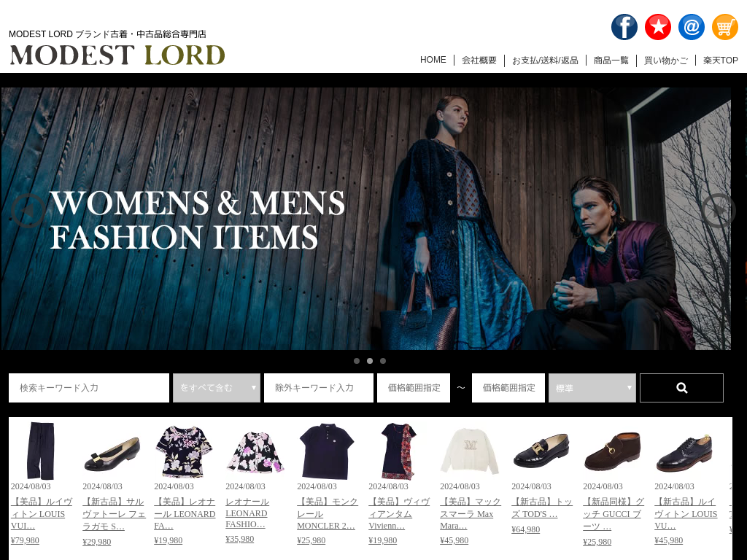This screenshot has width=747, height=560.
Task: Open the 楽天TOP link
Action: point(720,60)
